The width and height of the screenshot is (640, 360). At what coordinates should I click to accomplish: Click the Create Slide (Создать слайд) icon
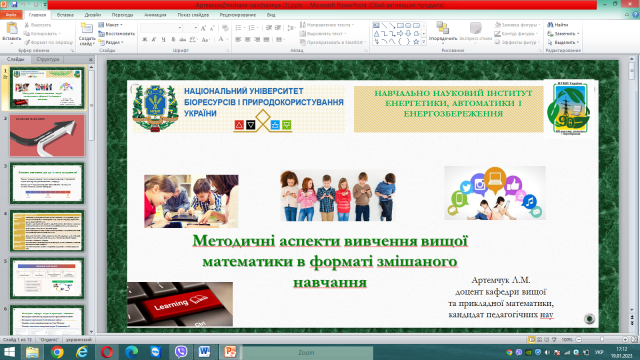pos(87,29)
